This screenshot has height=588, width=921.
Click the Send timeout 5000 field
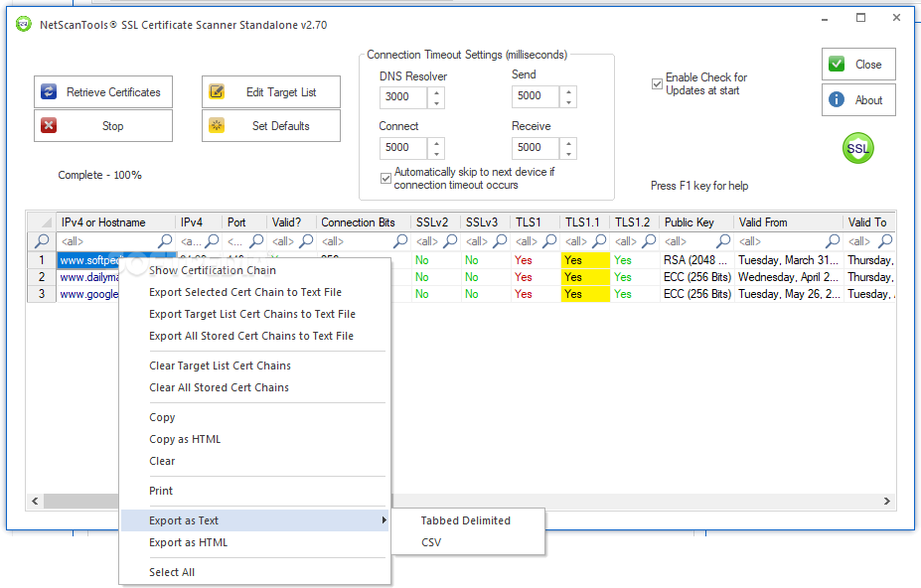(537, 96)
